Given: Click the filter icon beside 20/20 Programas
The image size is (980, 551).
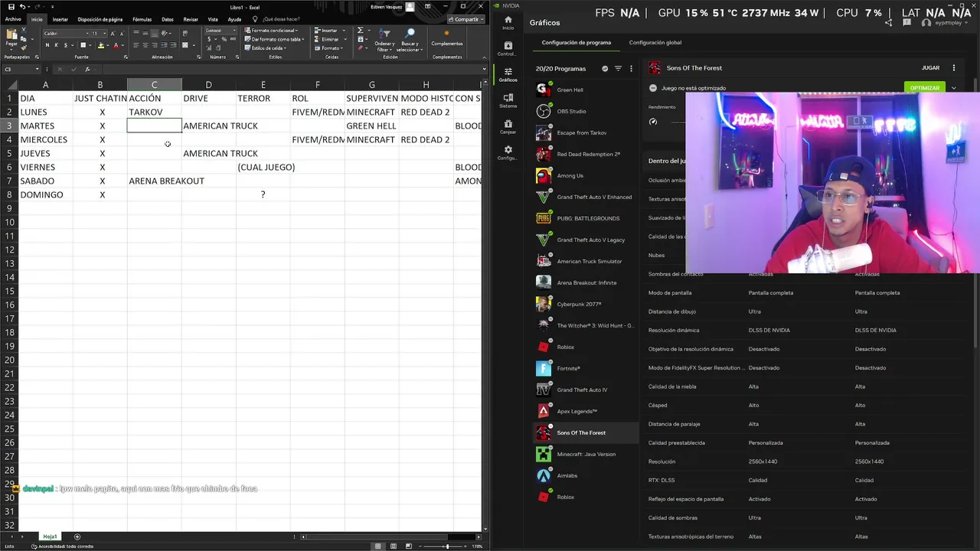Looking at the screenshot, I should pos(618,69).
